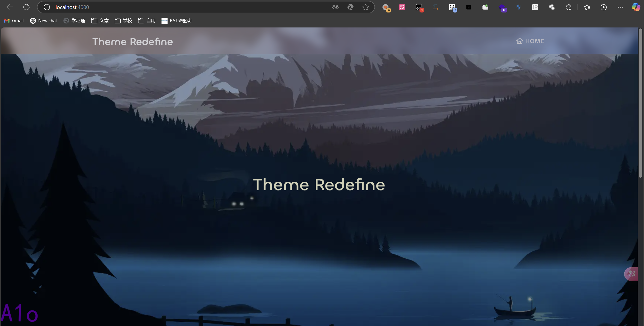Open browser History clock icon
The width and height of the screenshot is (644, 326).
[x=603, y=7]
